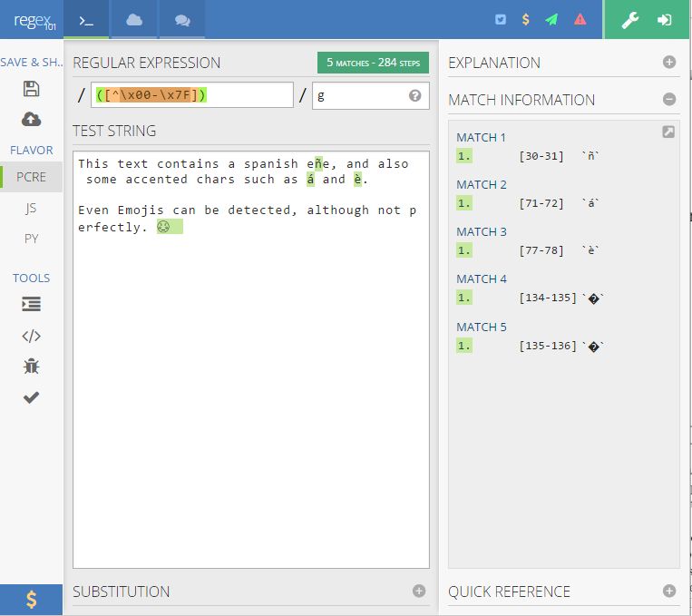Expand the Substitution panel
The image size is (692, 616).
(419, 591)
